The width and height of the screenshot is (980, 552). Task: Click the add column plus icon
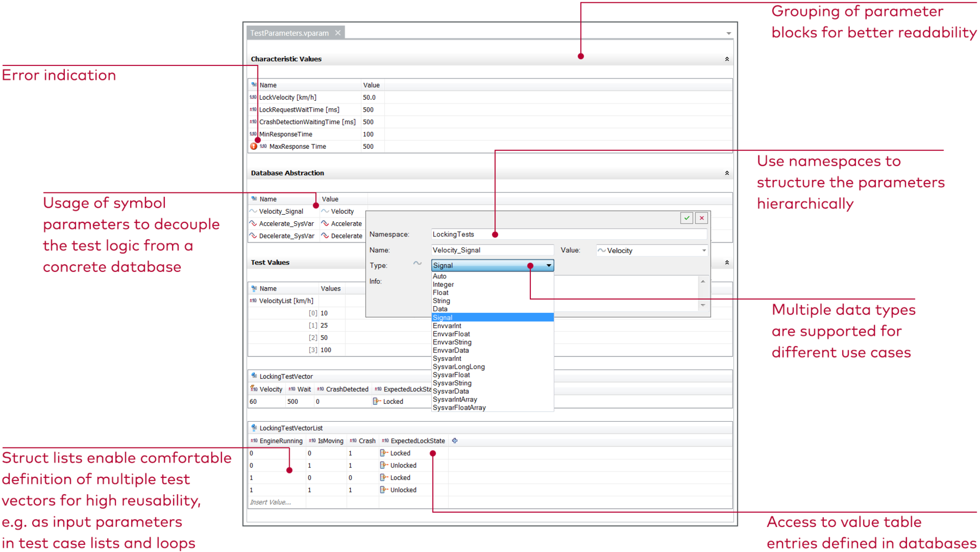click(455, 441)
